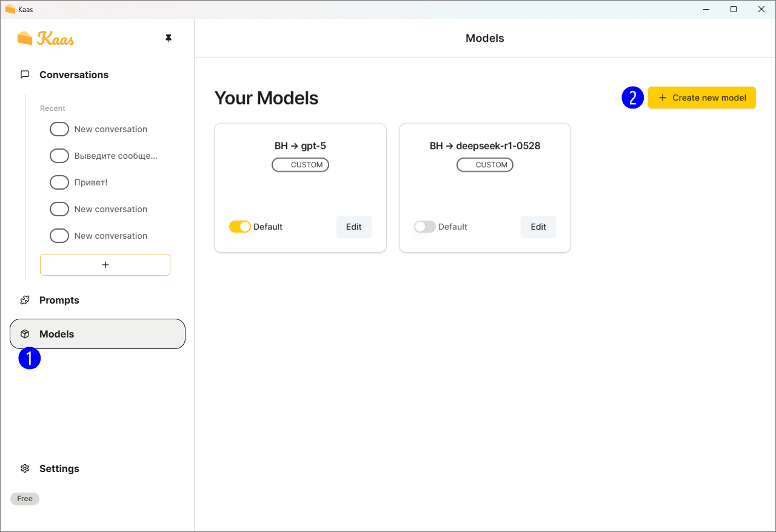Image resolution: width=776 pixels, height=532 pixels.
Task: Select the Conversations chat bubble icon
Action: click(x=24, y=74)
